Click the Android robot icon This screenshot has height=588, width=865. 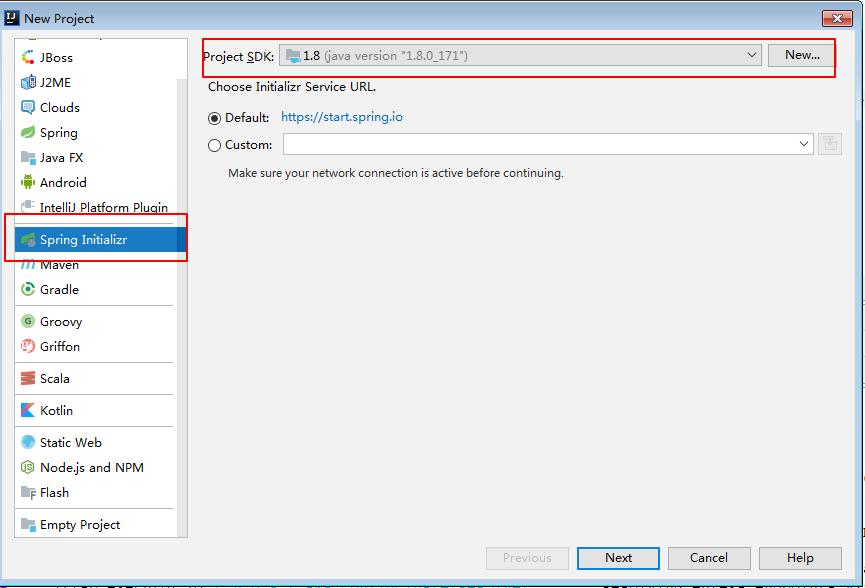[x=28, y=182]
